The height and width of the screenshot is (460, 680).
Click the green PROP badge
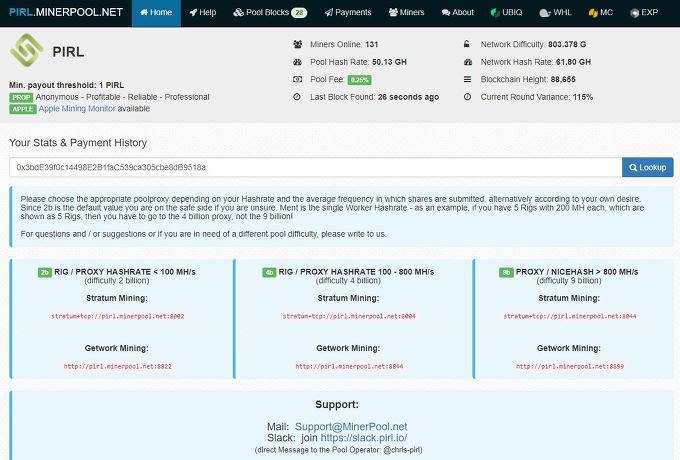coord(21,98)
